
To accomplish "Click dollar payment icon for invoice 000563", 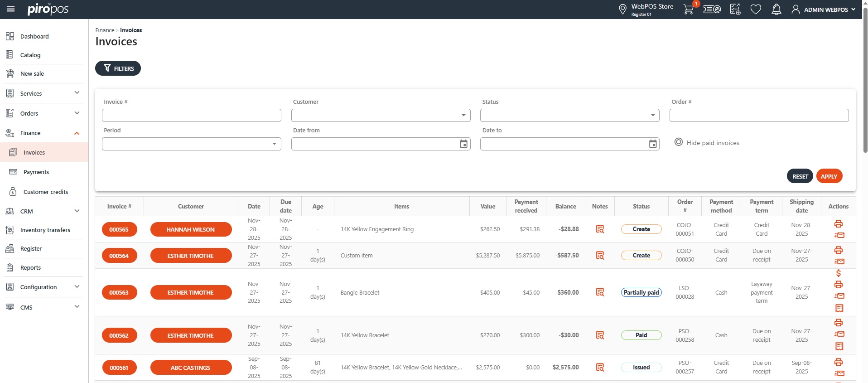I will pos(839,273).
